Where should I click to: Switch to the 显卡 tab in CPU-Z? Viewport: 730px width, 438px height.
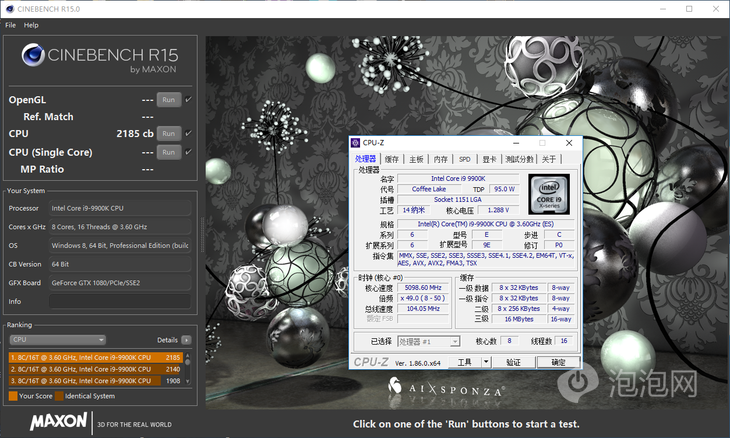click(x=489, y=159)
